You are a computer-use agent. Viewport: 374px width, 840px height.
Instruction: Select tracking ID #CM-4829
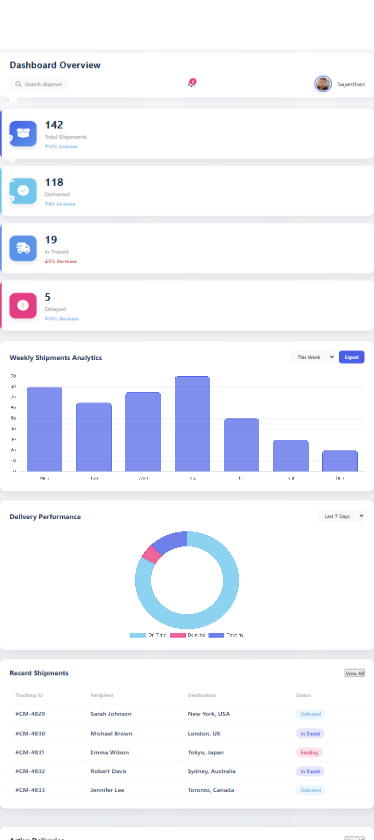30,714
